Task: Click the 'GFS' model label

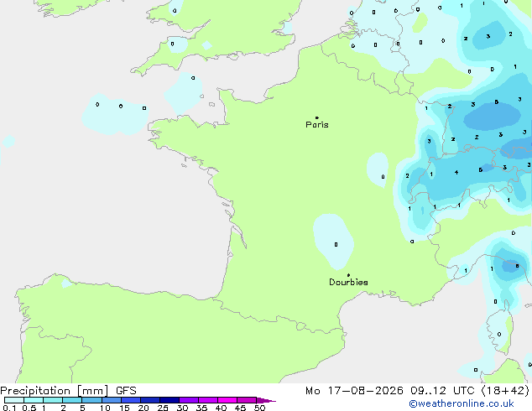Action: point(126,391)
